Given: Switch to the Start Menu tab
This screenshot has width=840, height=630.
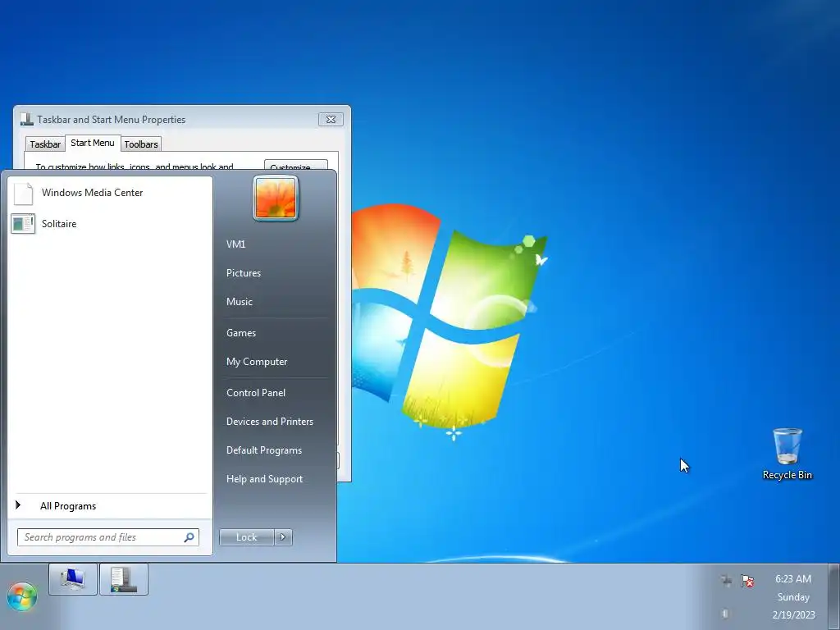Looking at the screenshot, I should pos(93,143).
